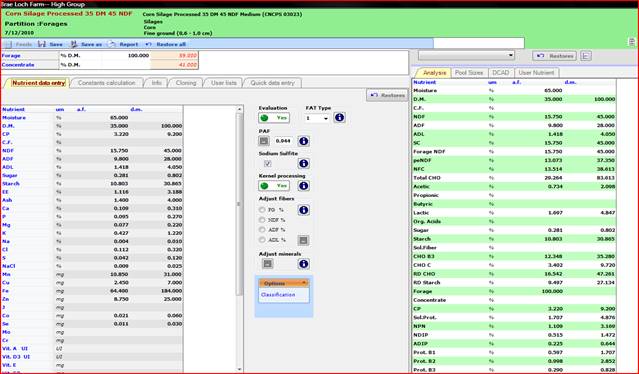Click the Vit. A UI nutrient row
Screen dimensions: 639x374
click(x=92, y=349)
